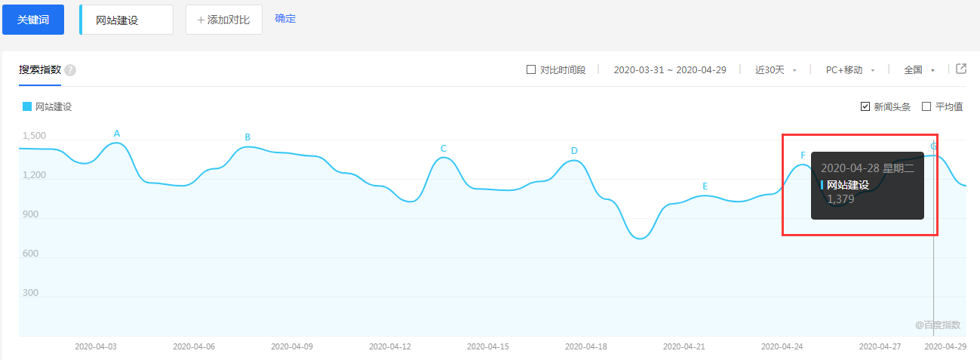The height and width of the screenshot is (360, 980).
Task: Click the 添加对比 button
Action: 223,20
